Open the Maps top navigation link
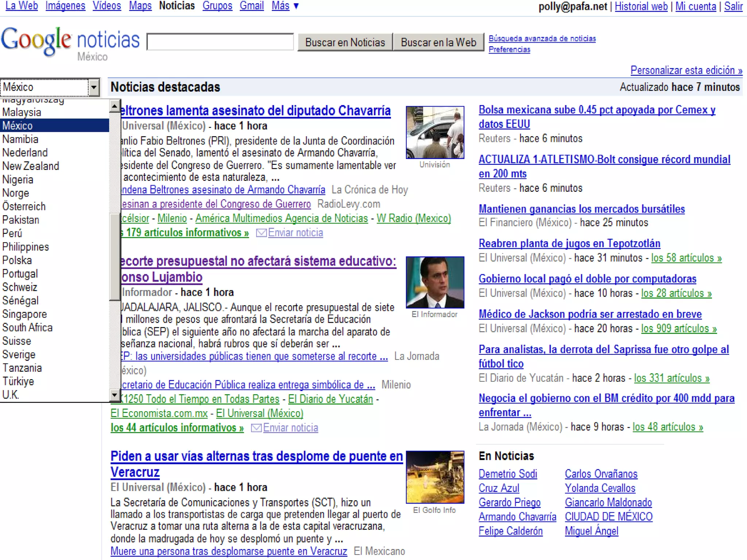The width and height of the screenshot is (747, 560). click(x=140, y=6)
